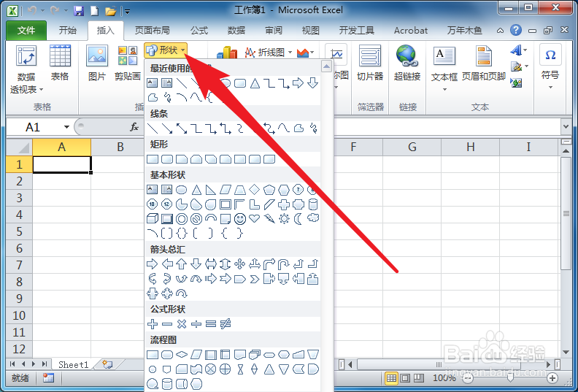Pick the cross shape in basic shapes
Image resolution: width=578 pixels, height=392 pixels.
(x=284, y=204)
